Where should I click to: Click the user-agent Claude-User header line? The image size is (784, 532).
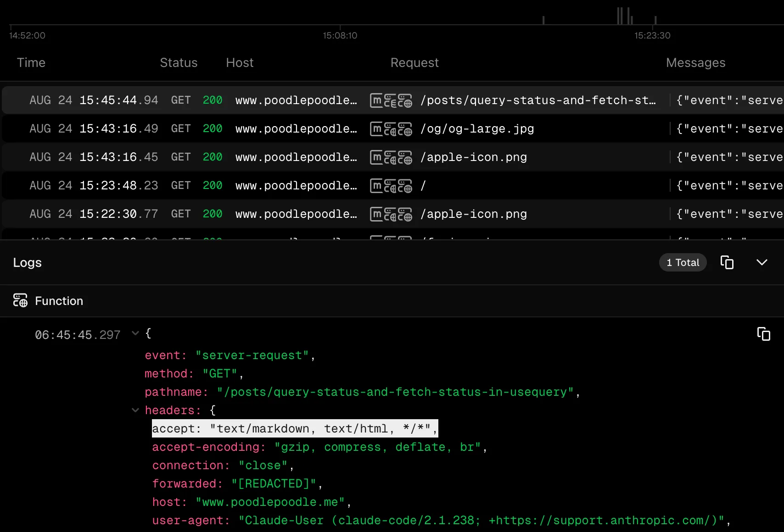(x=441, y=521)
